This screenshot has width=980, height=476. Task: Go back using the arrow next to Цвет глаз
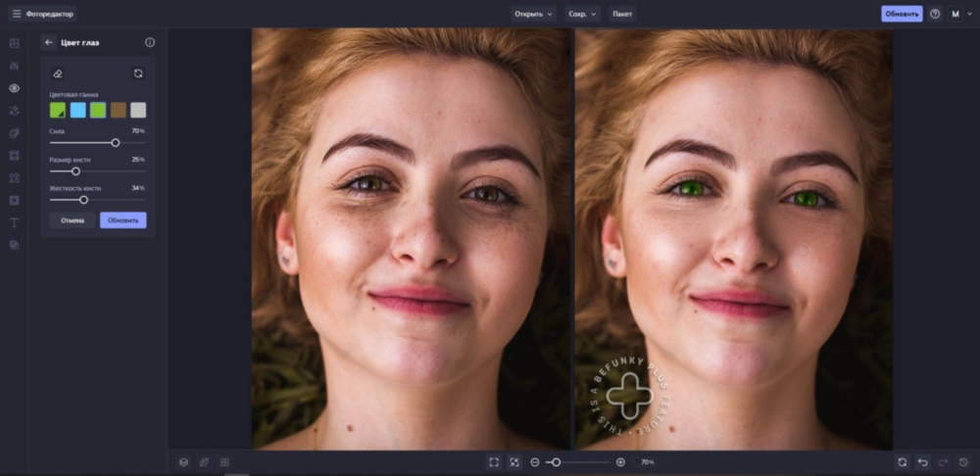pyautogui.click(x=49, y=42)
